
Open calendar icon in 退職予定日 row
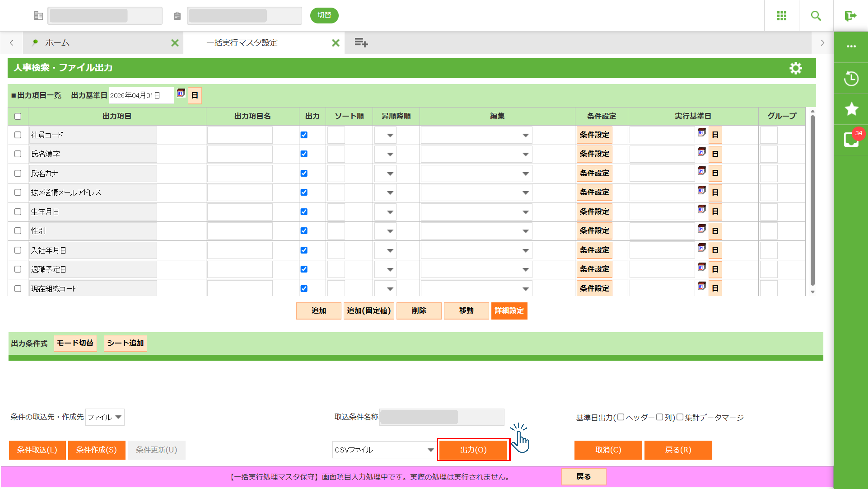tap(701, 267)
